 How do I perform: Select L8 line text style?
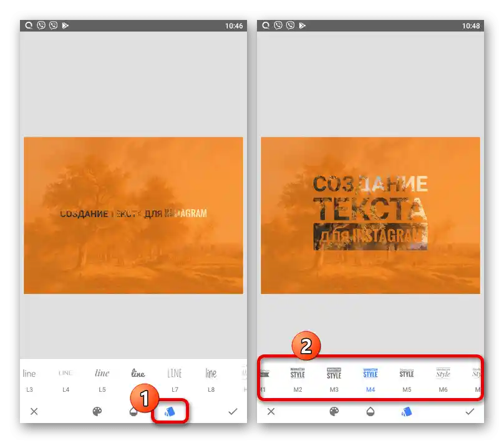[x=211, y=380]
